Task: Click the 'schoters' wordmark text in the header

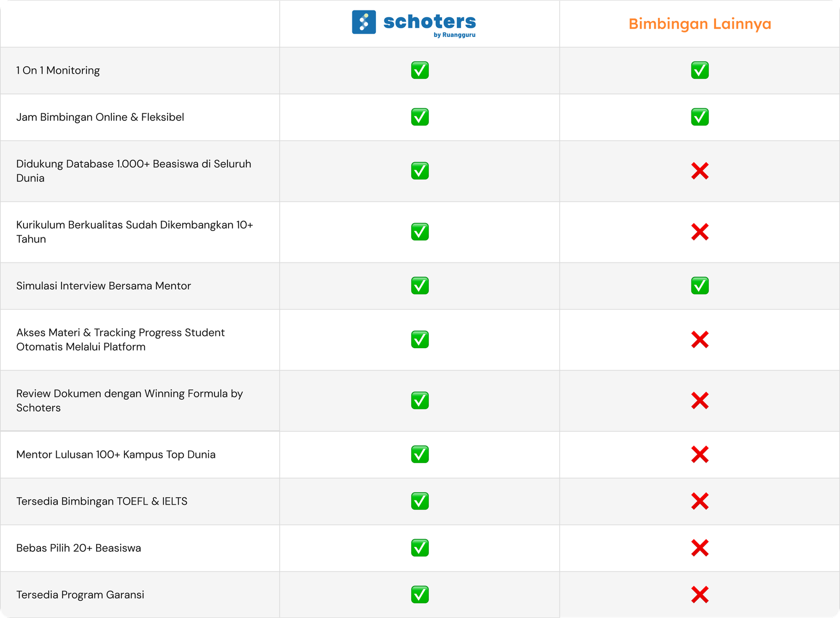Action: tap(429, 22)
